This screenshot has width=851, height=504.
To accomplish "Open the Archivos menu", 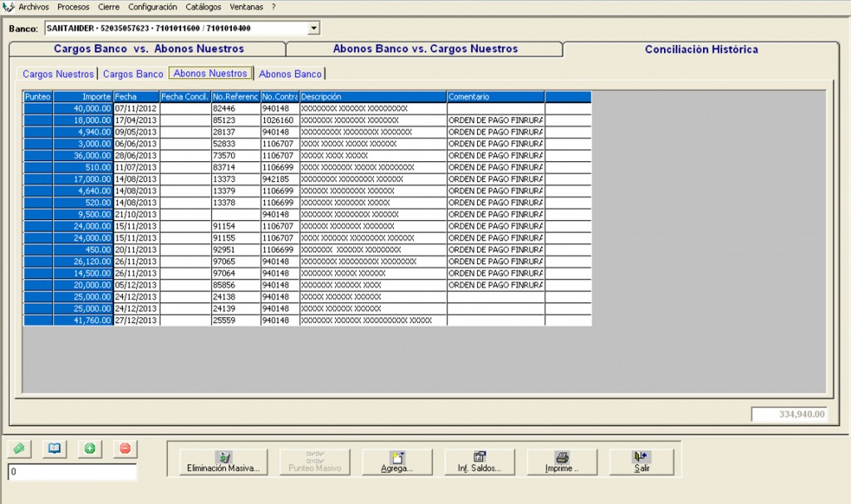I will [33, 7].
